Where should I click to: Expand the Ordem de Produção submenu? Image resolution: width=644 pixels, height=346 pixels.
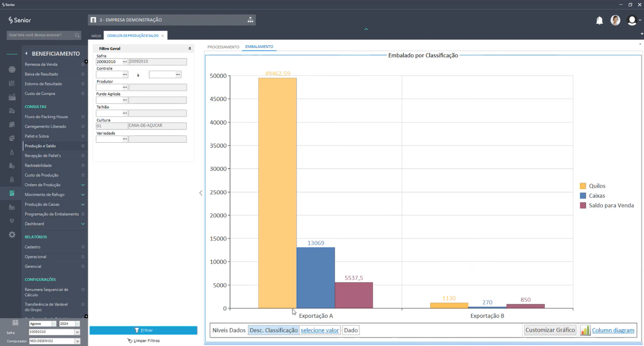click(x=83, y=185)
